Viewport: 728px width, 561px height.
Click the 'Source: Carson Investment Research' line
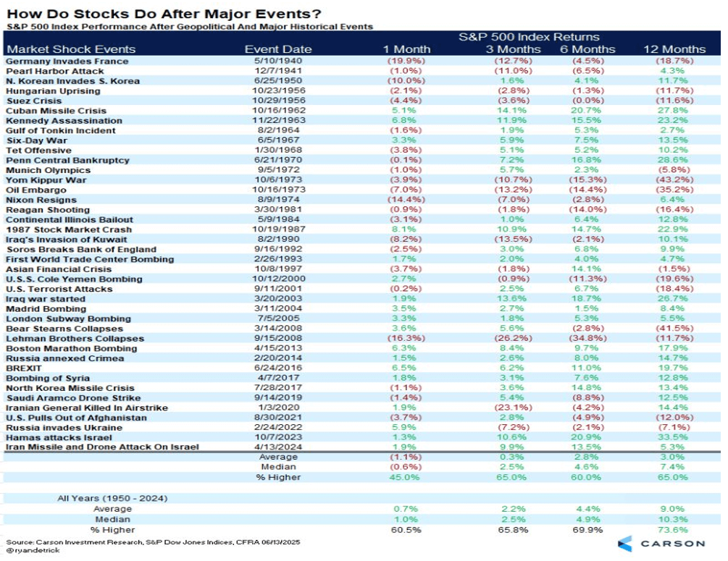154,542
